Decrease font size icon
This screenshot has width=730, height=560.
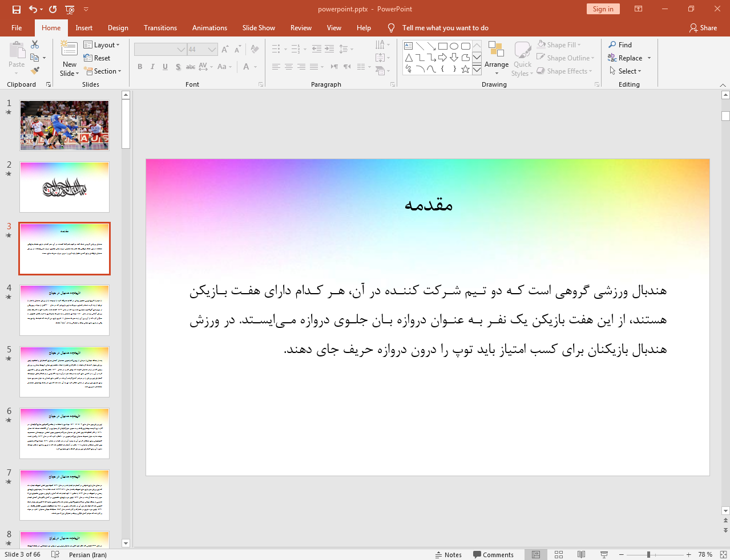point(237,50)
